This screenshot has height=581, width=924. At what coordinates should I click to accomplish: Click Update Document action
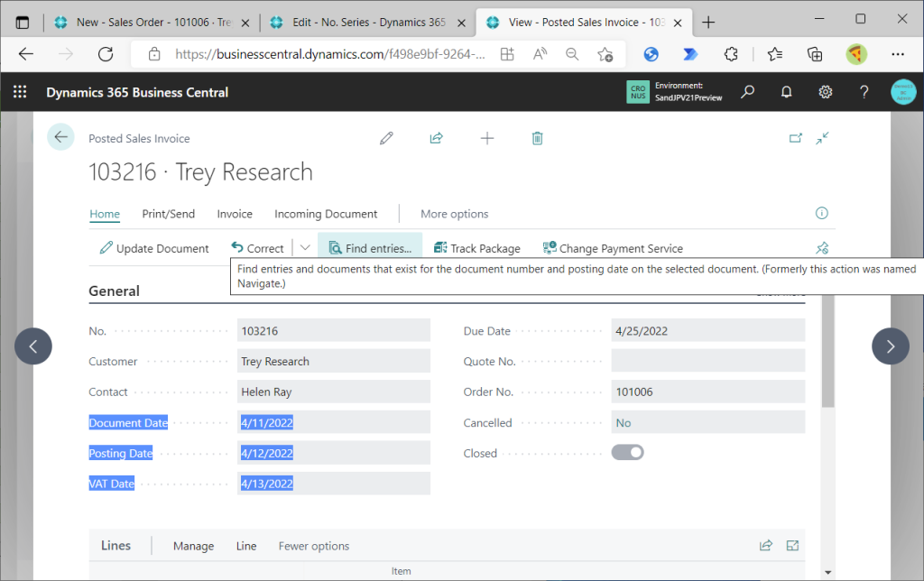(154, 248)
